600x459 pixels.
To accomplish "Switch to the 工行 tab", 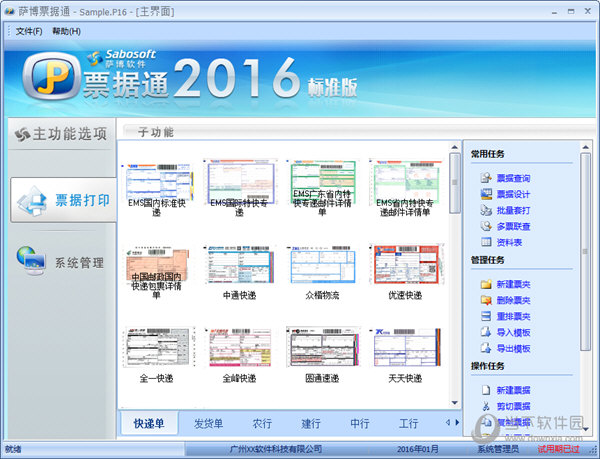I will pyautogui.click(x=409, y=423).
